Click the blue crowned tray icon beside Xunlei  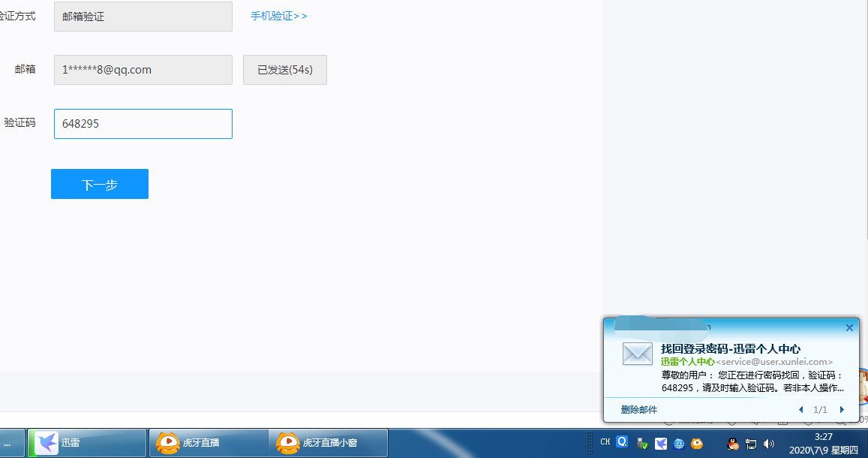coord(679,443)
